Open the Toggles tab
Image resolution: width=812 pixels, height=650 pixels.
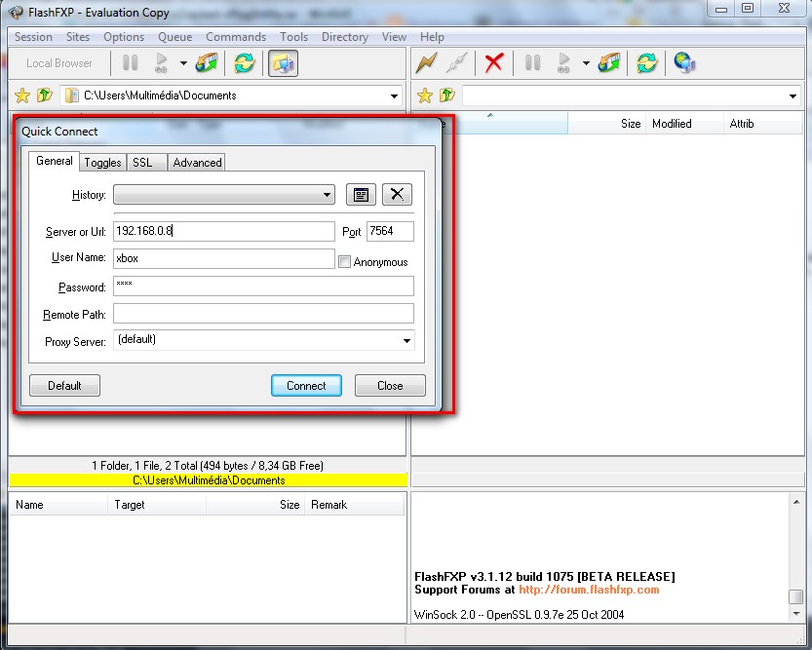[x=102, y=163]
